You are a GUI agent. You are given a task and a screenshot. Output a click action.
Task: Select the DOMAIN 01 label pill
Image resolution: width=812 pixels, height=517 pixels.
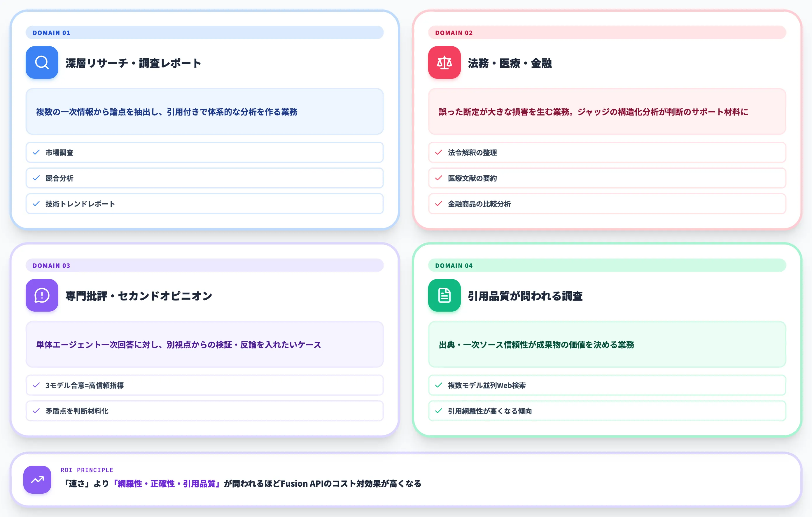click(205, 33)
